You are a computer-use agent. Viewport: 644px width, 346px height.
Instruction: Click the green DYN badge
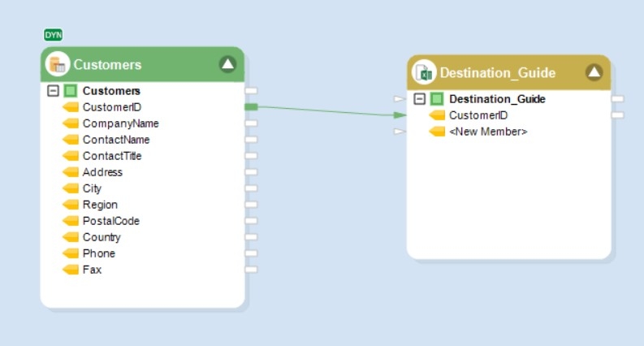[x=53, y=35]
